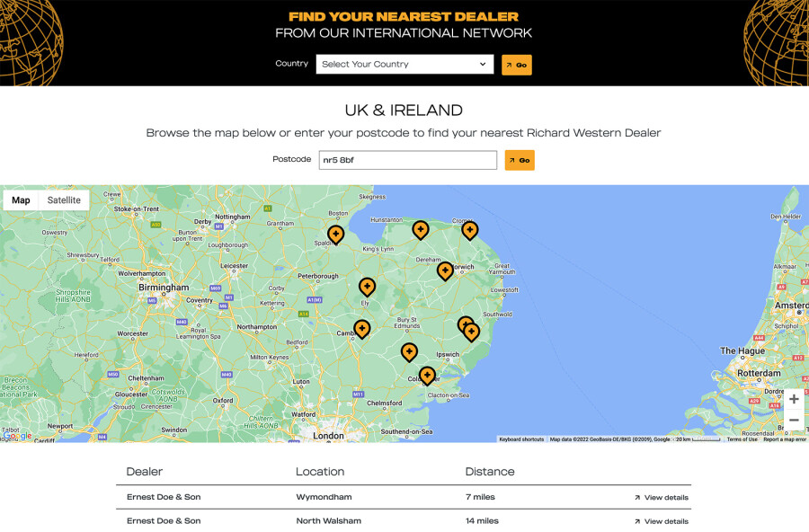Click the map pin near Ely
This screenshot has width=809, height=532.
[x=367, y=287]
